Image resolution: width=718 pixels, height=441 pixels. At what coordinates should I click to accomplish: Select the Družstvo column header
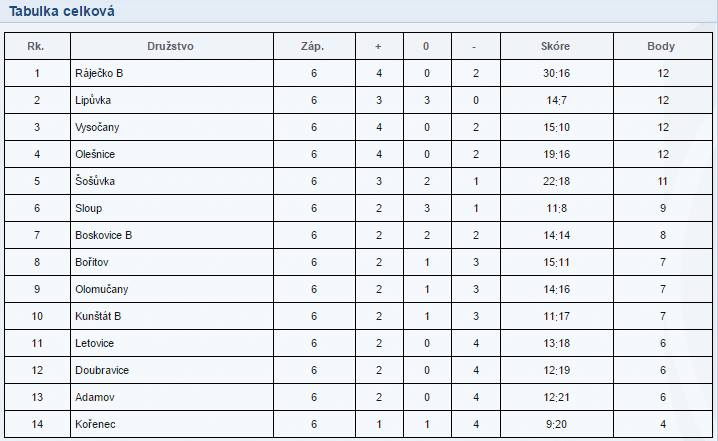click(170, 46)
